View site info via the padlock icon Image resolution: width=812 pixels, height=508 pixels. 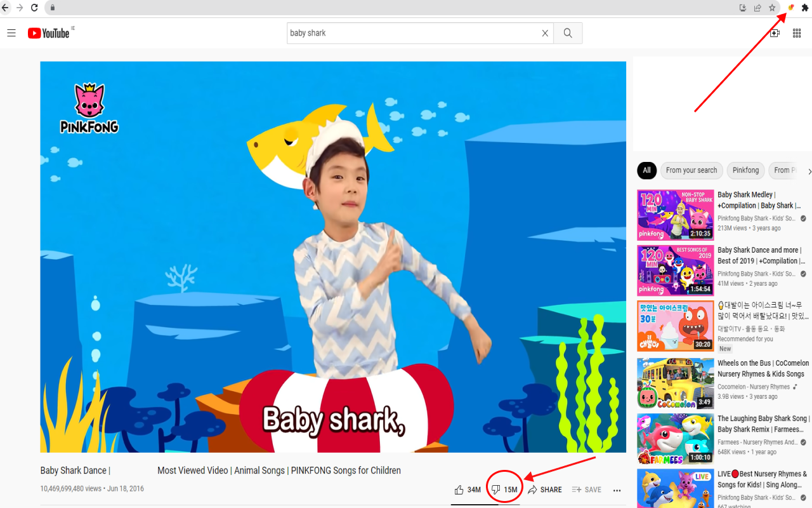53,8
